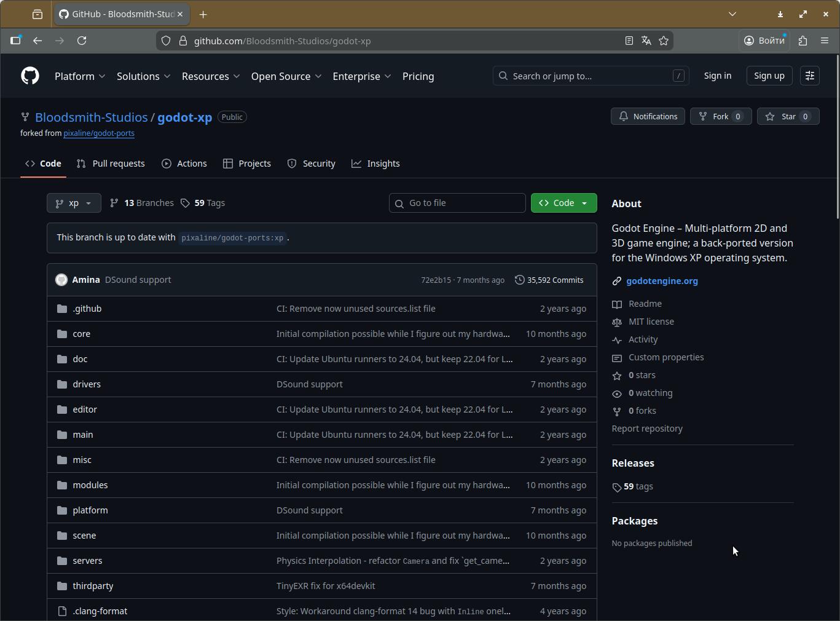The height and width of the screenshot is (621, 840).
Task: Open the green Code dropdown button
Action: 563,203
